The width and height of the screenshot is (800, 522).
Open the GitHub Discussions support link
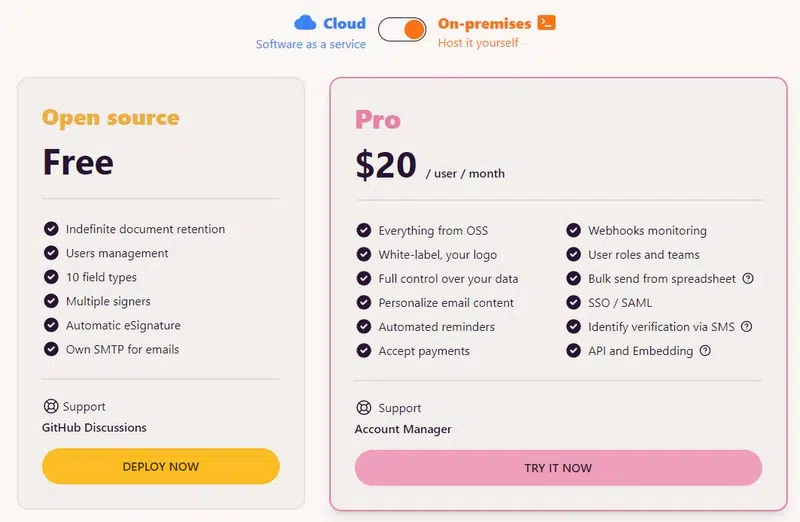pos(94,428)
